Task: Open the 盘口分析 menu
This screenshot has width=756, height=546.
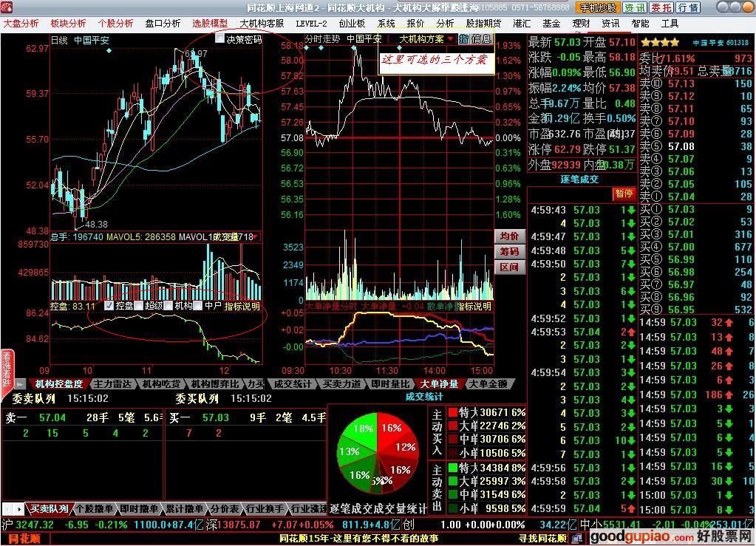Action: [x=163, y=23]
